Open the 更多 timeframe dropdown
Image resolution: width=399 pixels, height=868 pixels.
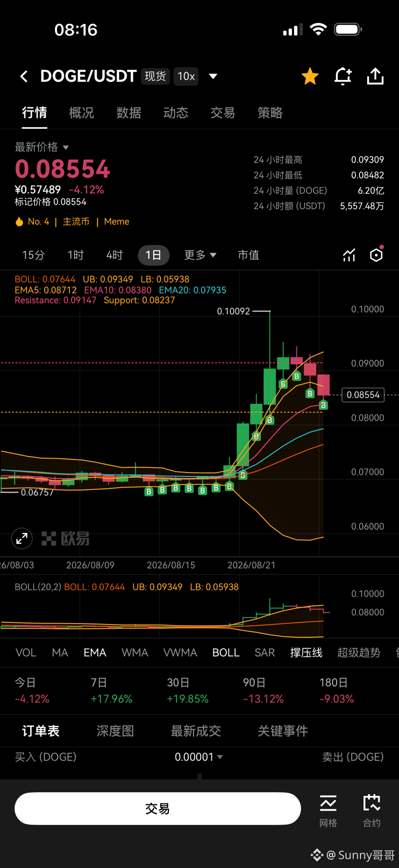point(200,255)
